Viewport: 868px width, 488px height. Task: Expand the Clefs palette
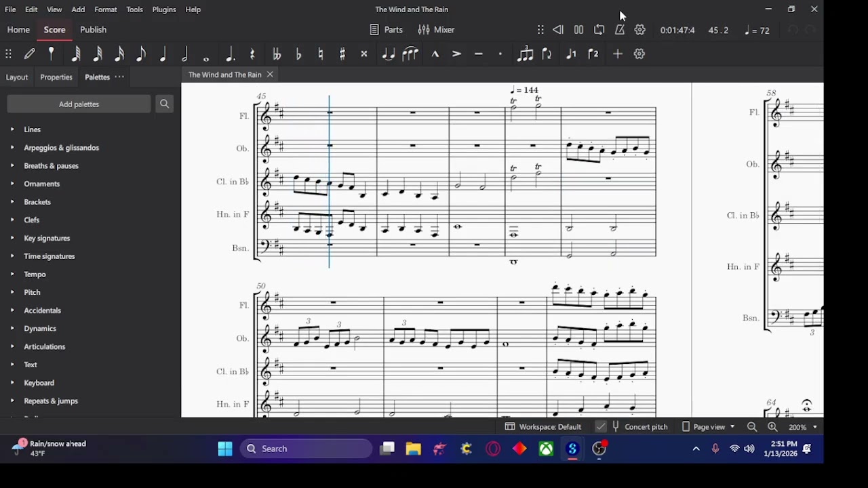tap(12, 220)
